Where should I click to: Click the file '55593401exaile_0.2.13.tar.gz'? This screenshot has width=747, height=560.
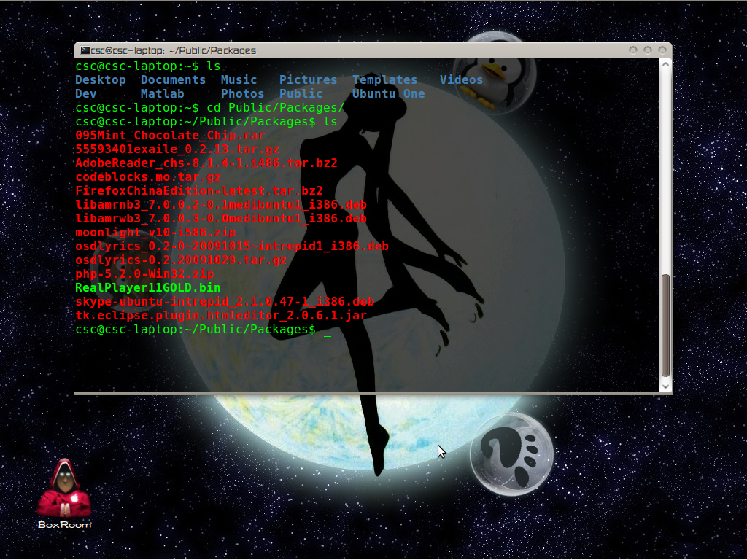point(177,149)
